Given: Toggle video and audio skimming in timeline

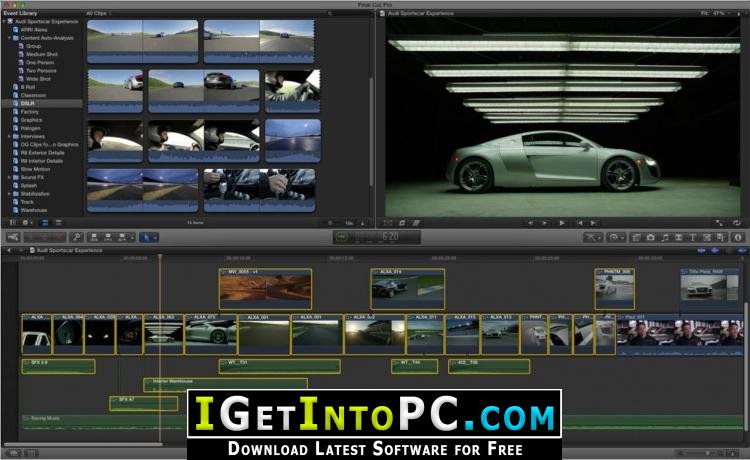Looking at the screenshot, I should [702, 250].
